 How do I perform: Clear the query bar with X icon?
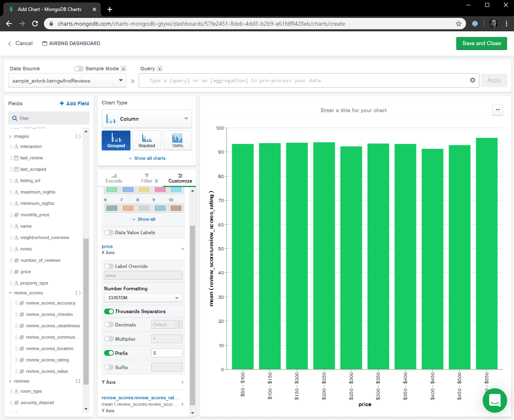(x=473, y=80)
